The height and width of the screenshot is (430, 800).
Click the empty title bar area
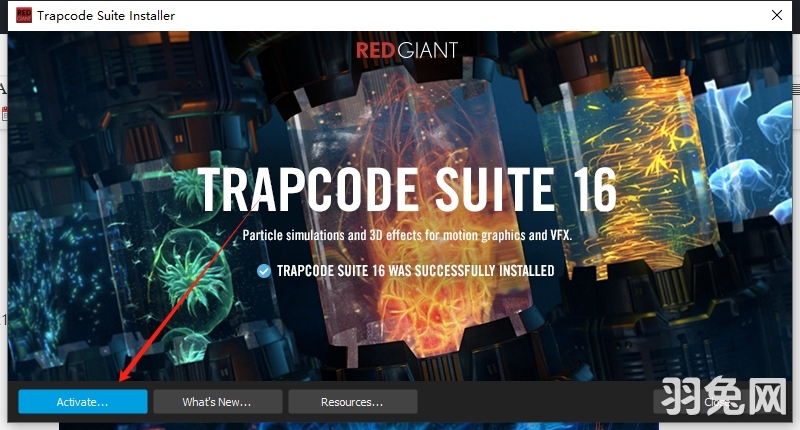(450, 15)
